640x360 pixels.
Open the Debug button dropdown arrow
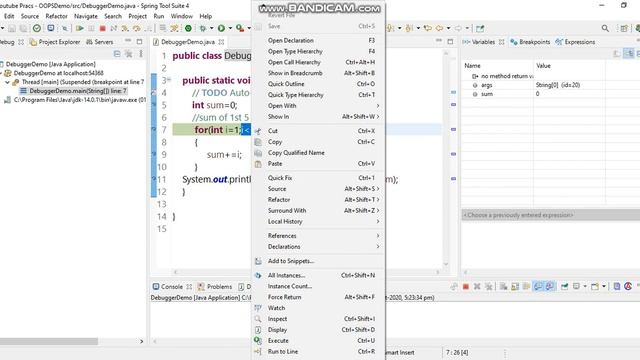(211, 28)
